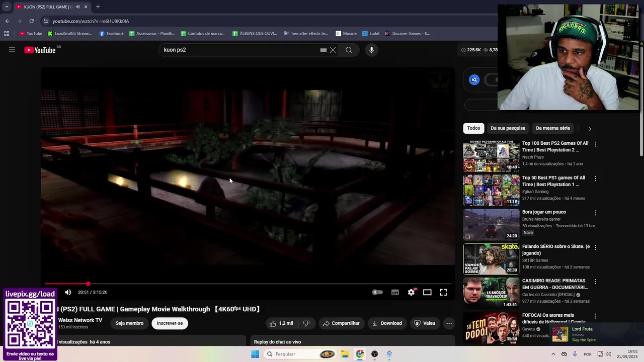Open the Facebook bookmark

coord(111,34)
